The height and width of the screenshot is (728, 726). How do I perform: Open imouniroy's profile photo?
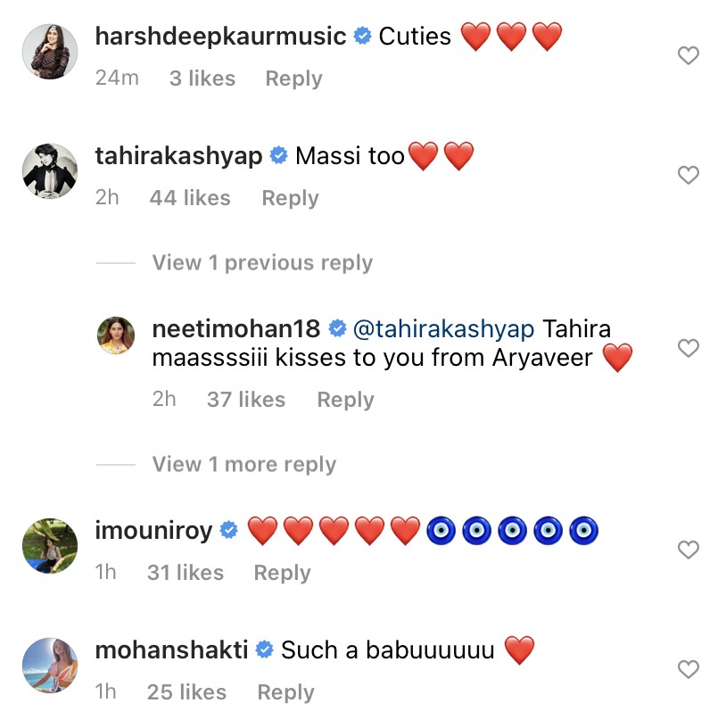click(x=49, y=544)
